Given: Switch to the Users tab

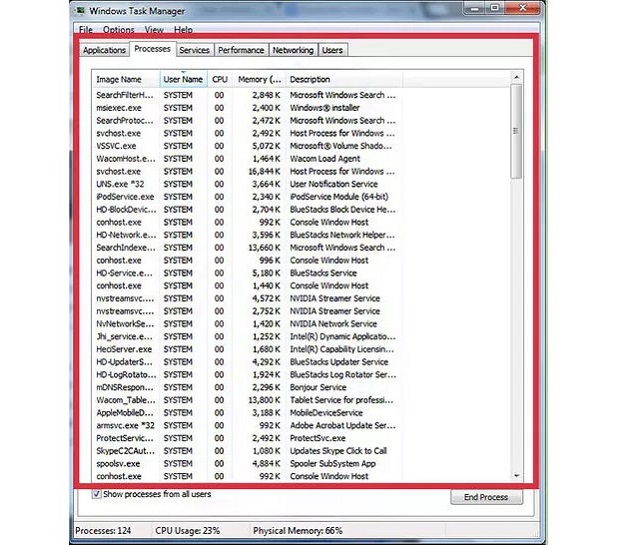Looking at the screenshot, I should (332, 50).
